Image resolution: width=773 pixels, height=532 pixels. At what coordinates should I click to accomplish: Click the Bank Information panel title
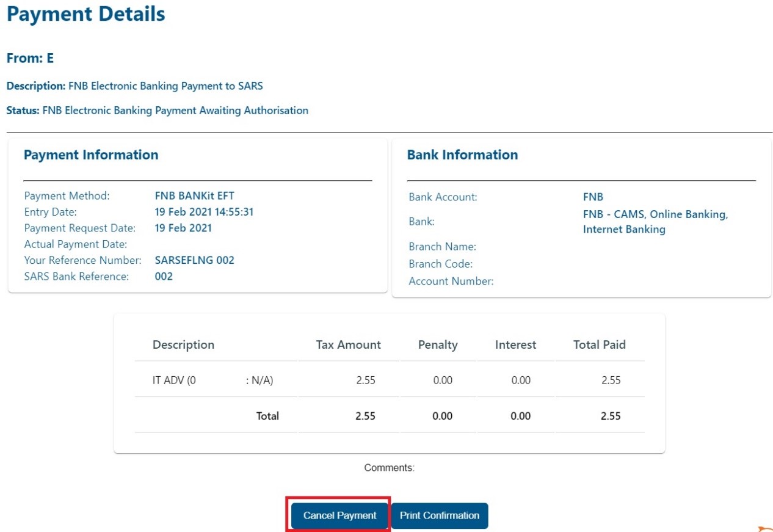click(x=462, y=155)
